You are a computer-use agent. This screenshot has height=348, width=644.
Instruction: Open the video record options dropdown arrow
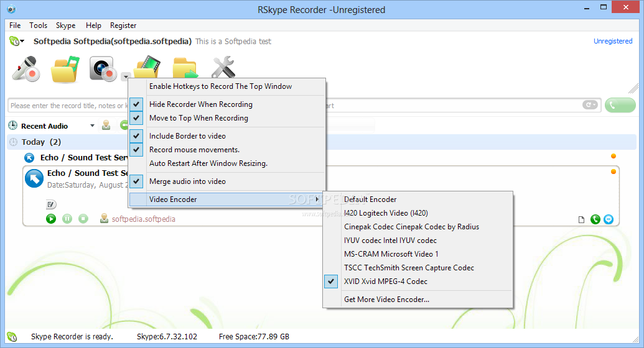pos(126,76)
